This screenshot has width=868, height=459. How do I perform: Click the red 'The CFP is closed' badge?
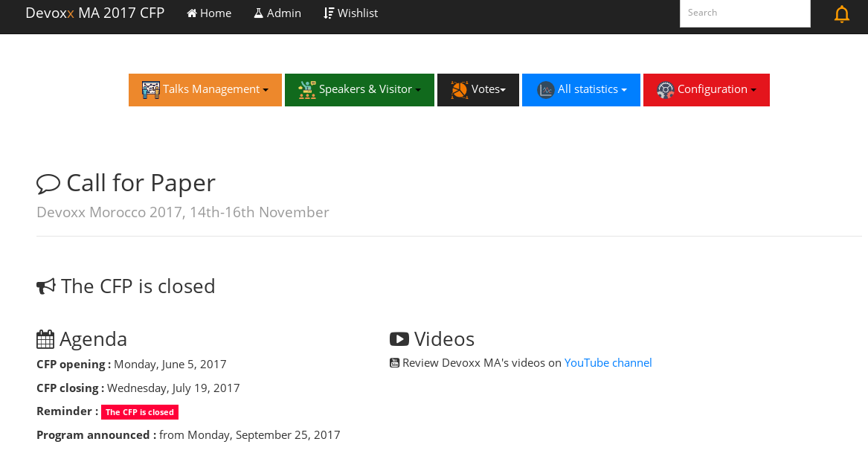(140, 412)
